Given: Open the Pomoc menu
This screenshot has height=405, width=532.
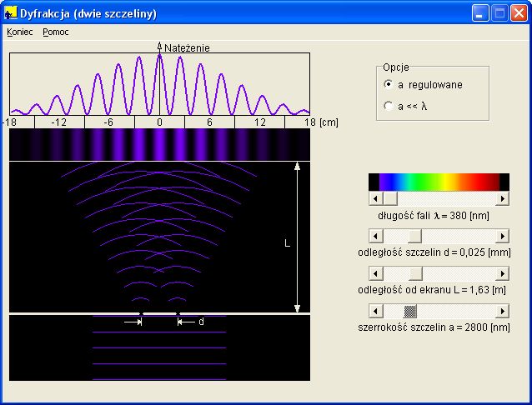Looking at the screenshot, I should (x=56, y=32).
